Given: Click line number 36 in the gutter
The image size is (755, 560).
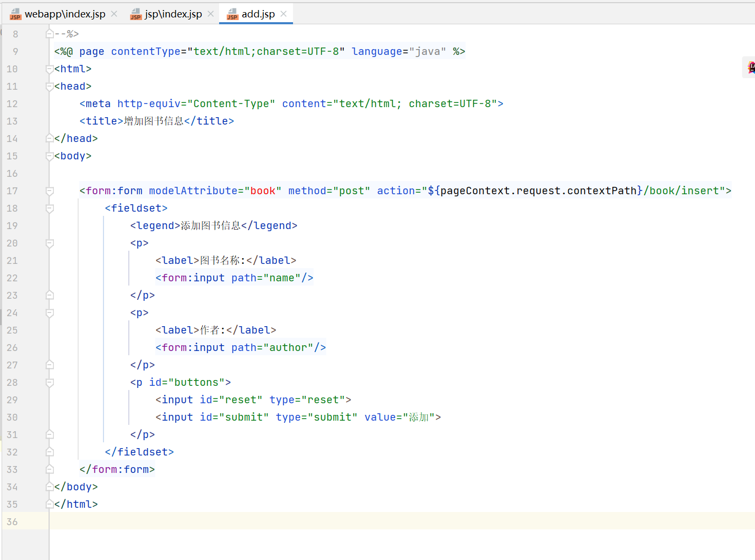Looking at the screenshot, I should click(x=12, y=522).
